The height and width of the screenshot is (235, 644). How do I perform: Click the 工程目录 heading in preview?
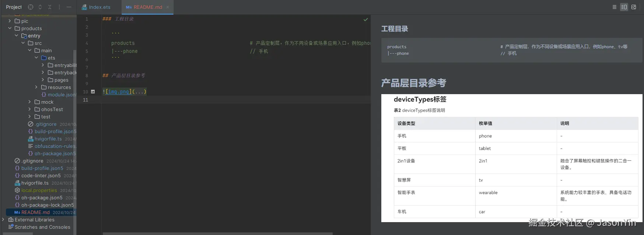click(x=395, y=29)
